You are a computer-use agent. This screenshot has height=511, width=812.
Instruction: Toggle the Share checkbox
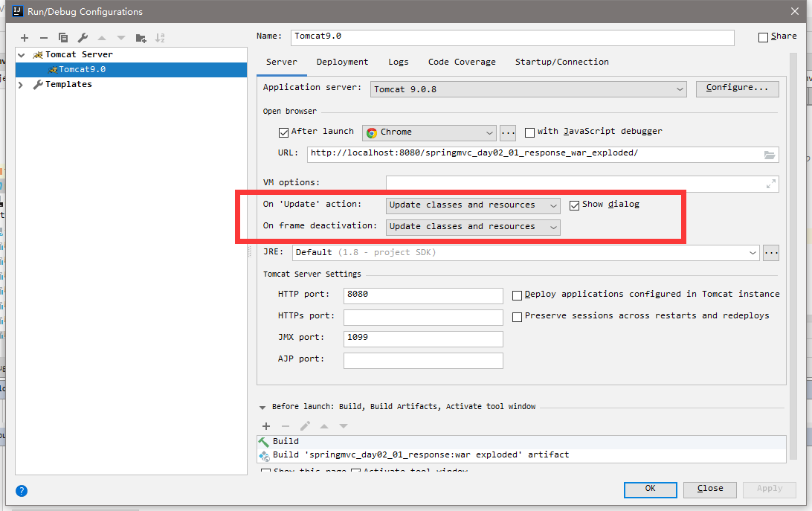point(763,37)
